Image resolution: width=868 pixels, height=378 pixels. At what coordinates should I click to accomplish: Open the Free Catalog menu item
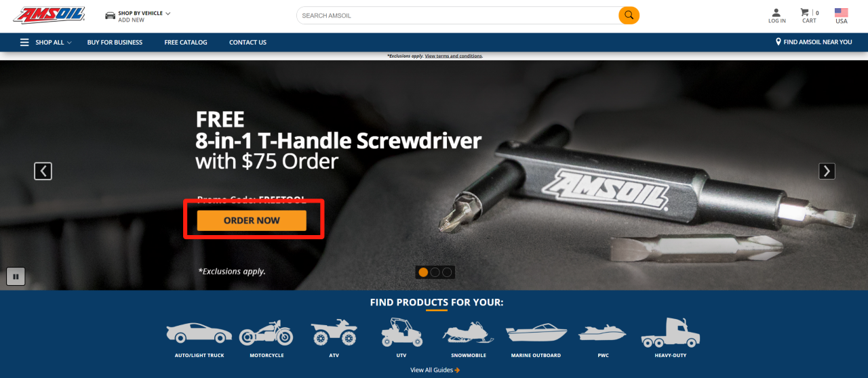pos(186,42)
